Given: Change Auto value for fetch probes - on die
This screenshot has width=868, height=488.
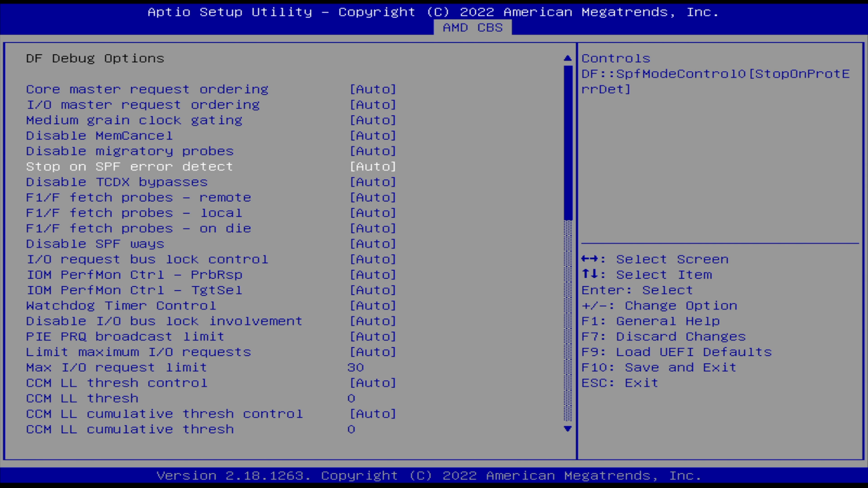Looking at the screenshot, I should (x=373, y=229).
